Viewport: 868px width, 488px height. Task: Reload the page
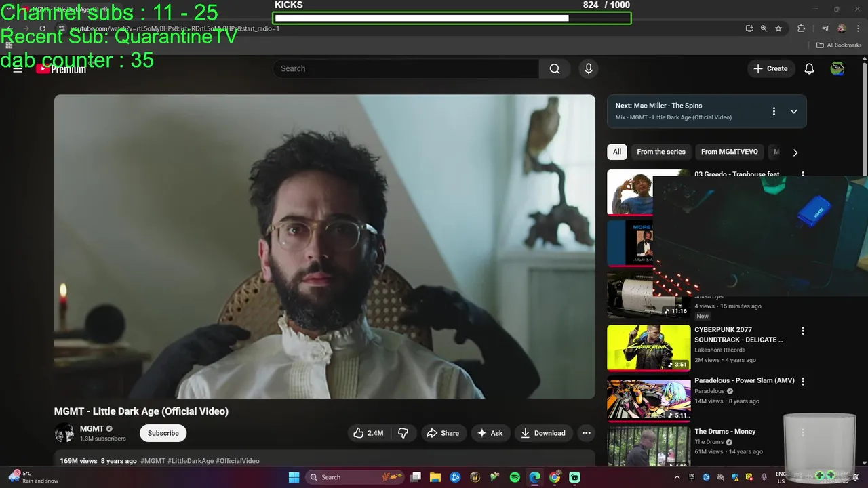[42, 28]
